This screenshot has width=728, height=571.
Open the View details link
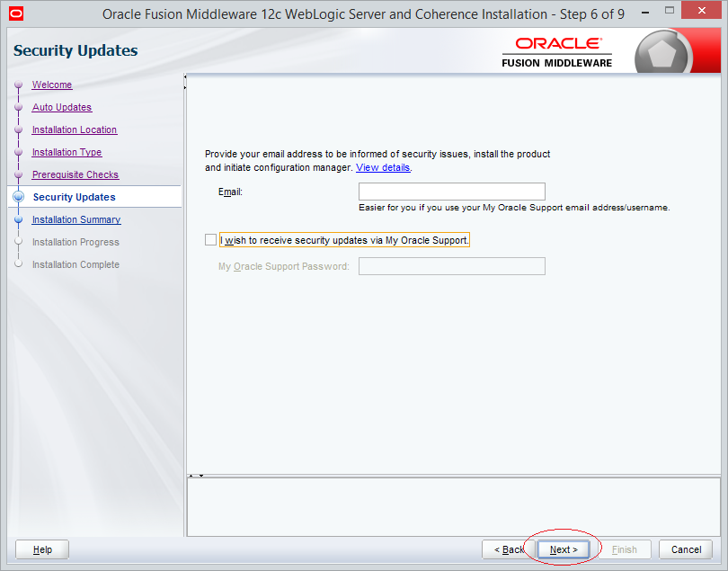(383, 168)
